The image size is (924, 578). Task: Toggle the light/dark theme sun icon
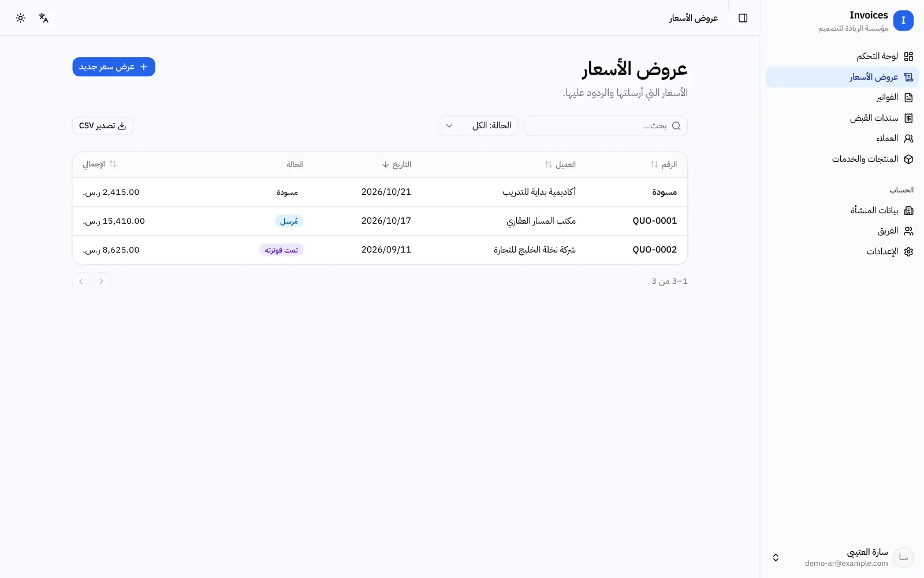[21, 18]
